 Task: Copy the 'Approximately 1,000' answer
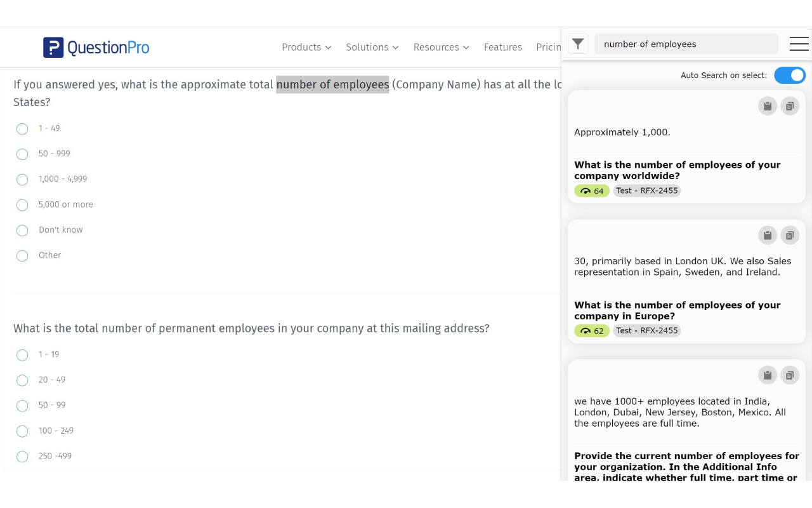(x=790, y=106)
